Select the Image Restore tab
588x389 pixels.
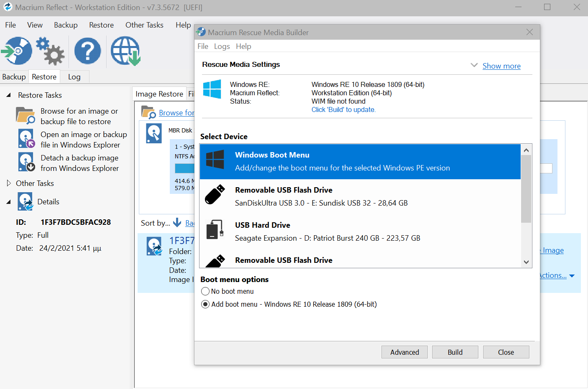click(159, 94)
